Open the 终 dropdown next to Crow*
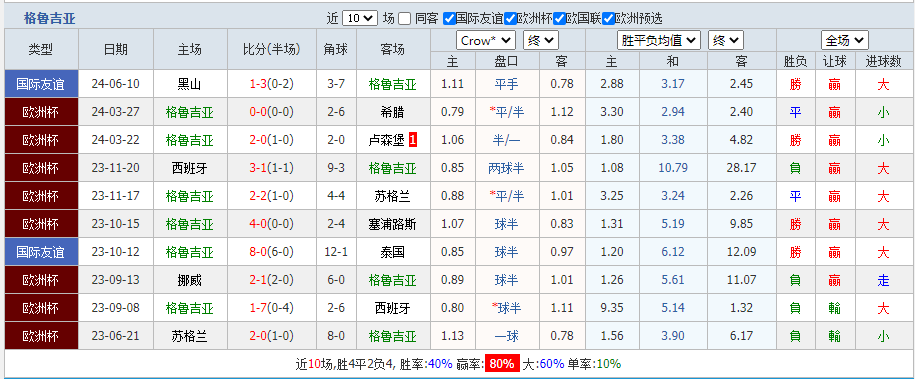The width and height of the screenshot is (915, 379). (x=541, y=40)
